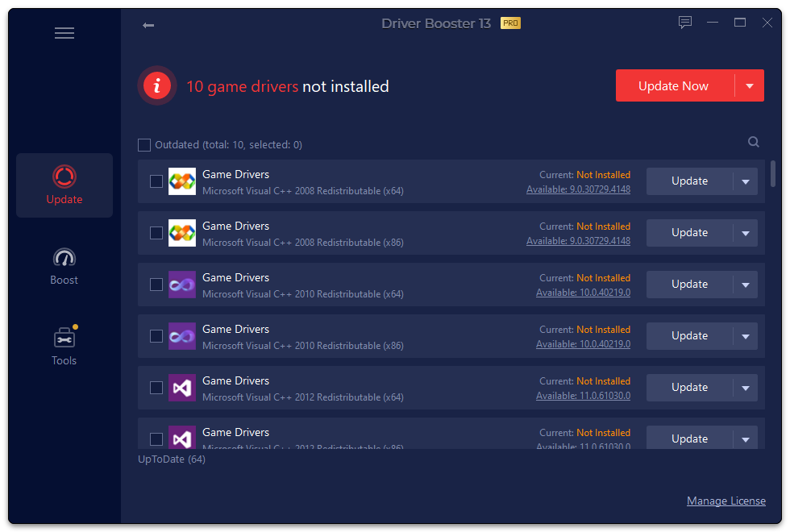Click the driver list scrollbar thumb

tap(773, 174)
